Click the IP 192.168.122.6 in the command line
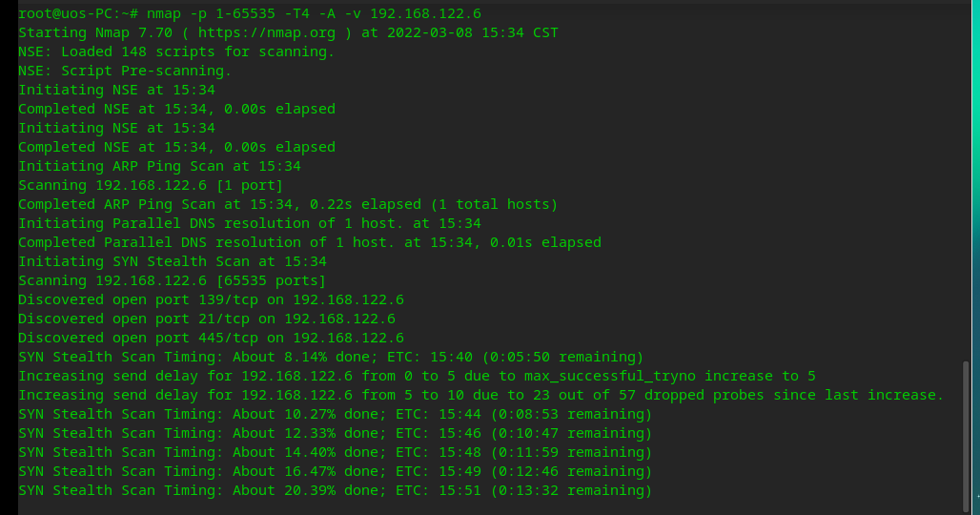980x515 pixels. pos(425,13)
